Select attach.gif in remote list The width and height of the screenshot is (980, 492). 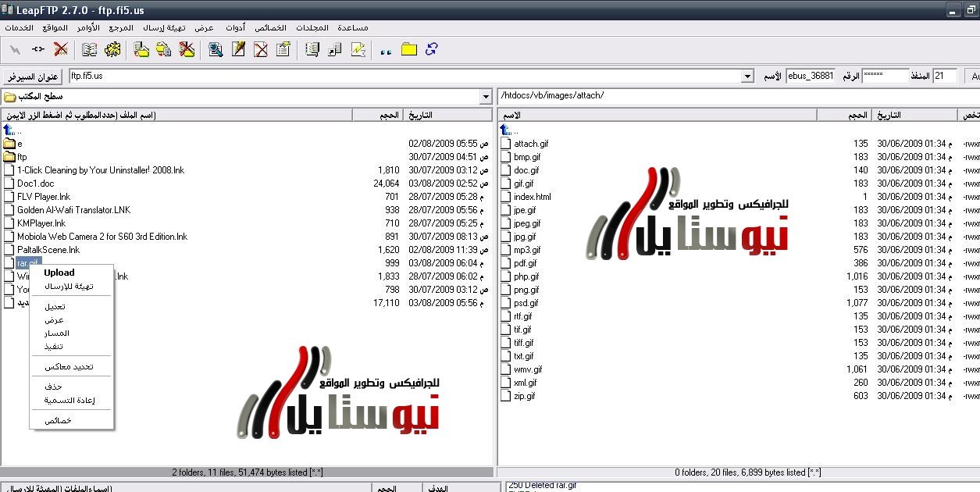[531, 144]
